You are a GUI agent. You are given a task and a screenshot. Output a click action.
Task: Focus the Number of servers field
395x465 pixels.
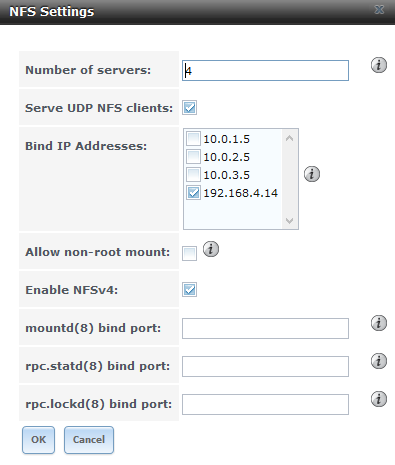tap(265, 70)
